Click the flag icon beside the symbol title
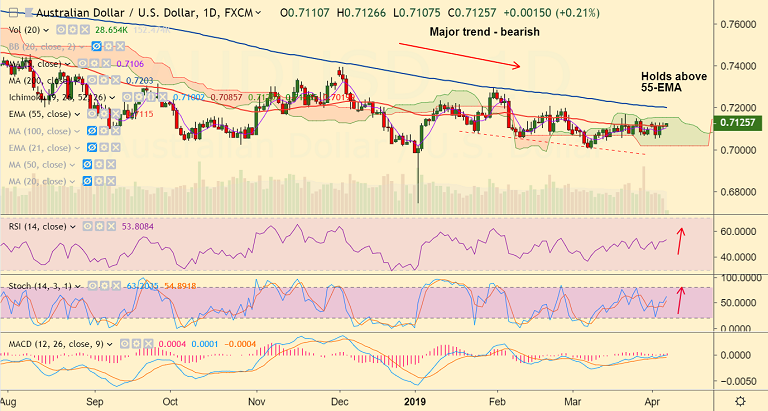The height and width of the screenshot is (411, 768). click(29, 13)
